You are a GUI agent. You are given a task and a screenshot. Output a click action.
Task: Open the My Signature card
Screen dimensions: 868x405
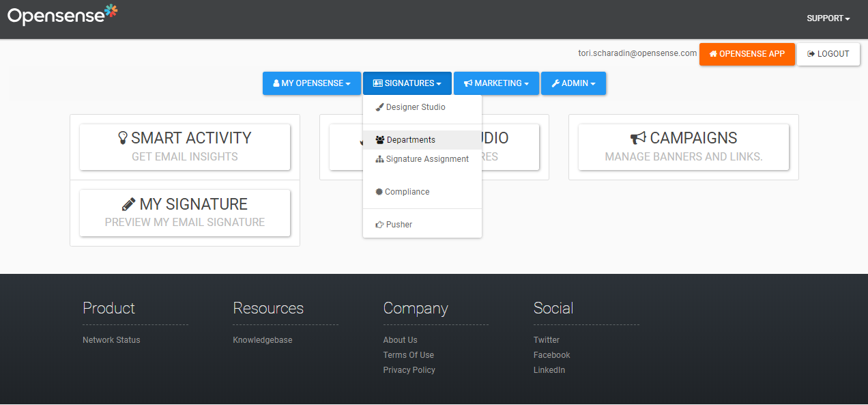[185, 212]
